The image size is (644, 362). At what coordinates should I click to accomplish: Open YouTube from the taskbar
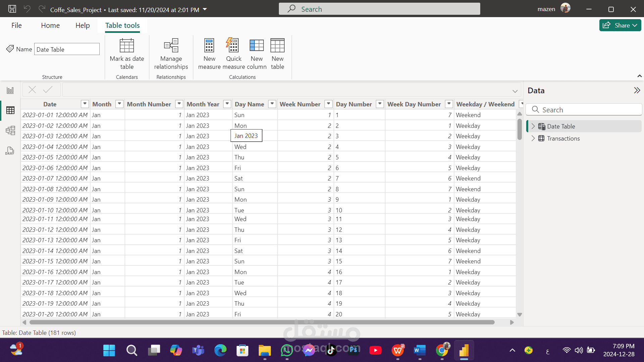tap(376, 351)
